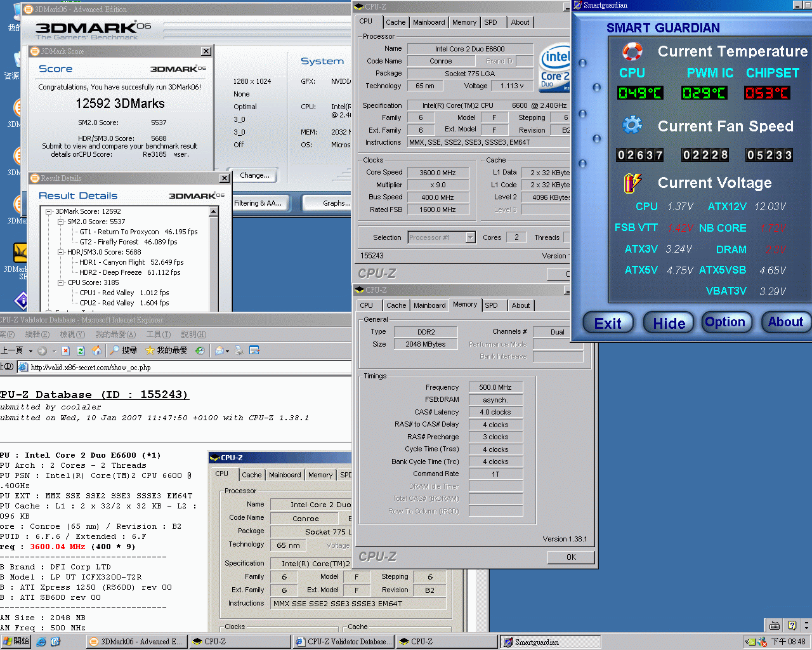This screenshot has height=650, width=812.
Task: Select the CPU tab in the Memory CPU-Z window
Action: [367, 305]
